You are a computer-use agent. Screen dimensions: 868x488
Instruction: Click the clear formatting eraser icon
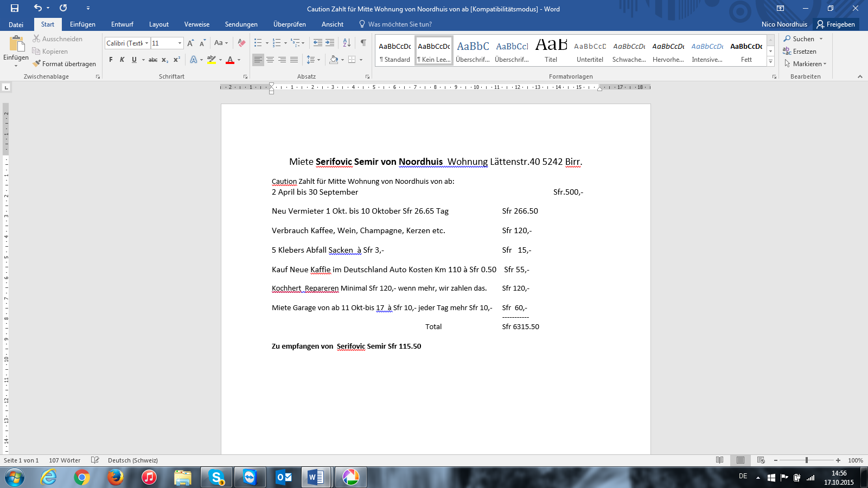tap(241, 43)
